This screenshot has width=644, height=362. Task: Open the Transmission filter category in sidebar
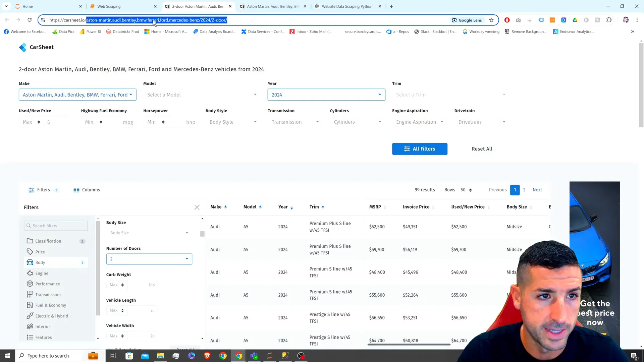pos(56,295)
